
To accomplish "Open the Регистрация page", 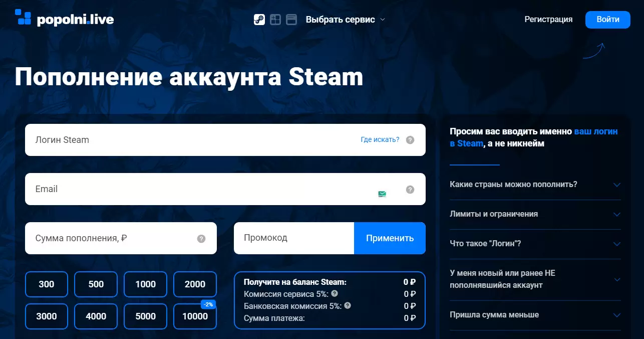I will click(x=548, y=20).
